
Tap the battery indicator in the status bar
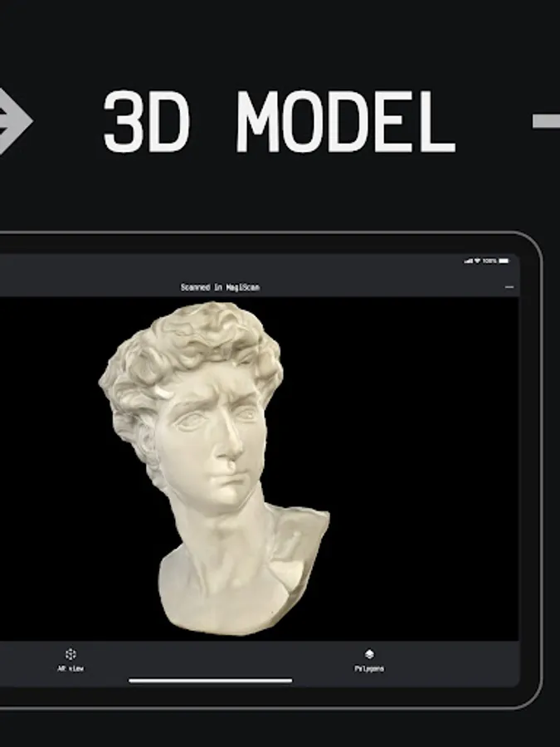504,261
